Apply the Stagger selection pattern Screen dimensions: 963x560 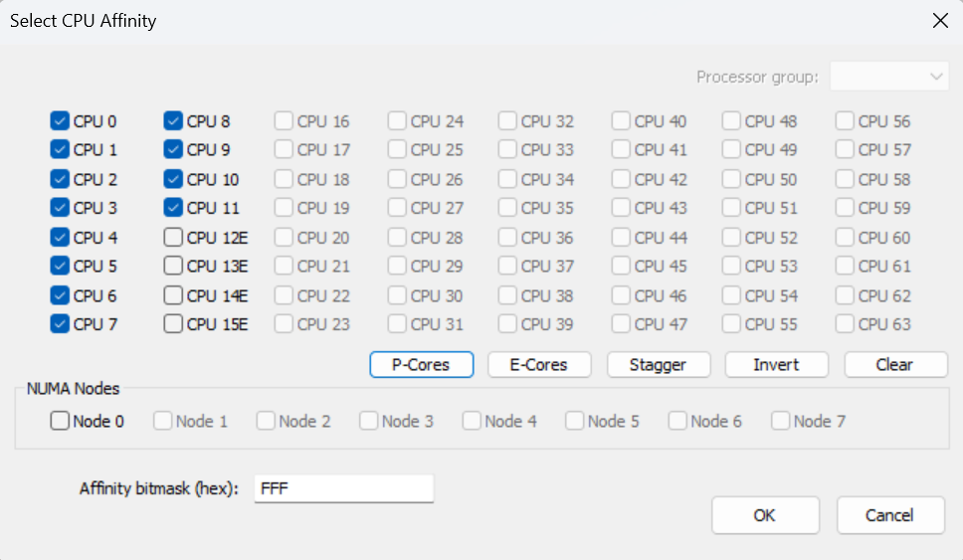click(659, 365)
